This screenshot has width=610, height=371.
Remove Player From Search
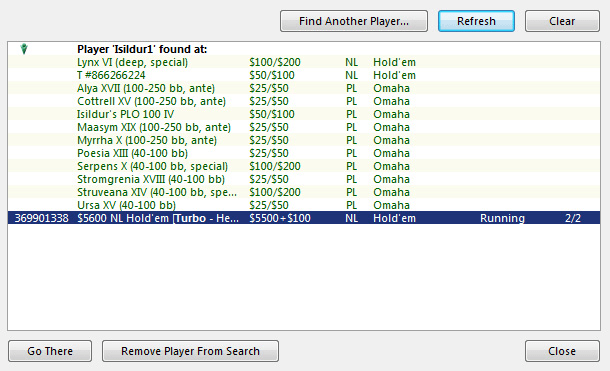[190, 351]
